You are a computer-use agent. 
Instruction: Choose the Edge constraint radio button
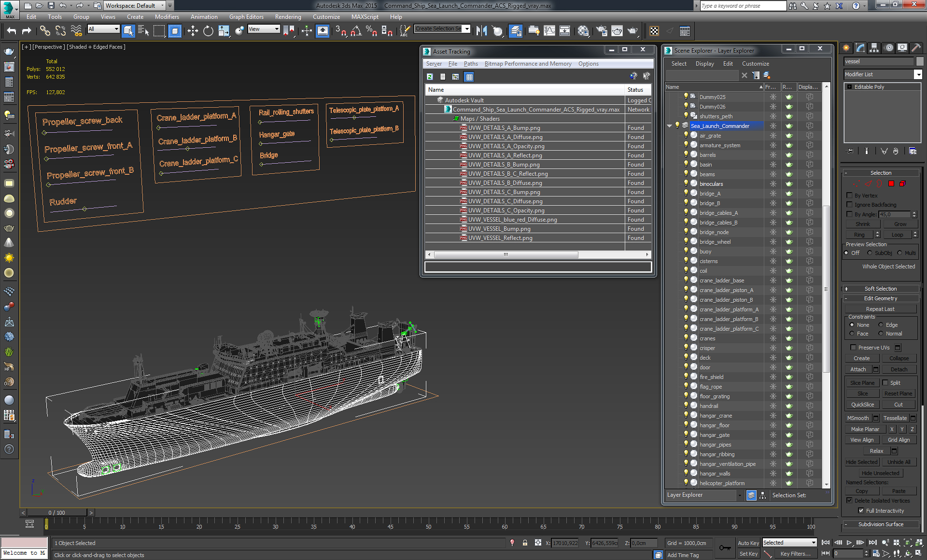coord(881,325)
